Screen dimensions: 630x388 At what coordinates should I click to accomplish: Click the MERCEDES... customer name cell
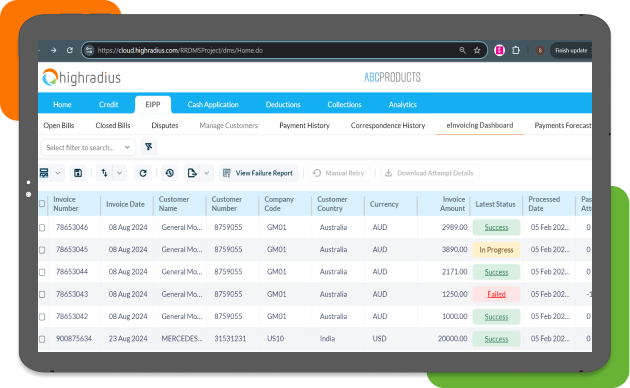point(182,339)
